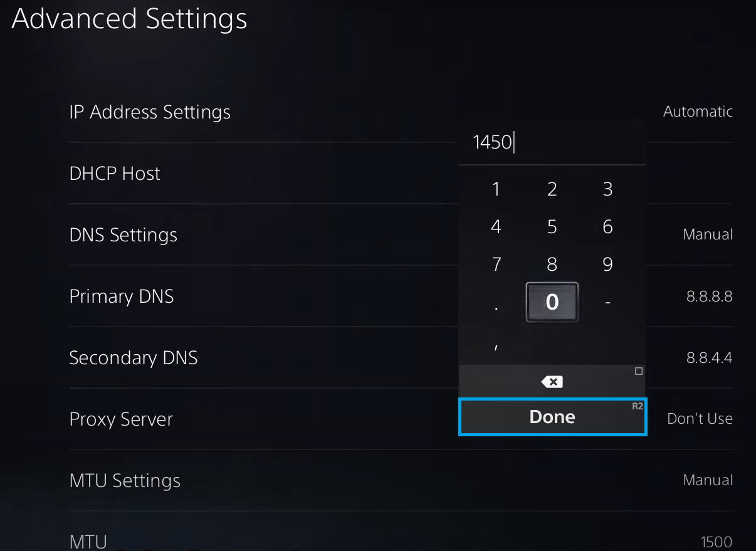
Task: Select the Secondary DNS entry
Action: [x=134, y=358]
